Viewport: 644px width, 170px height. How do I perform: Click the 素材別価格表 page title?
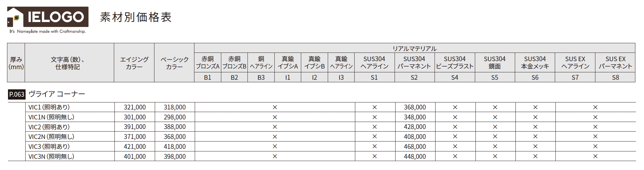point(136,17)
